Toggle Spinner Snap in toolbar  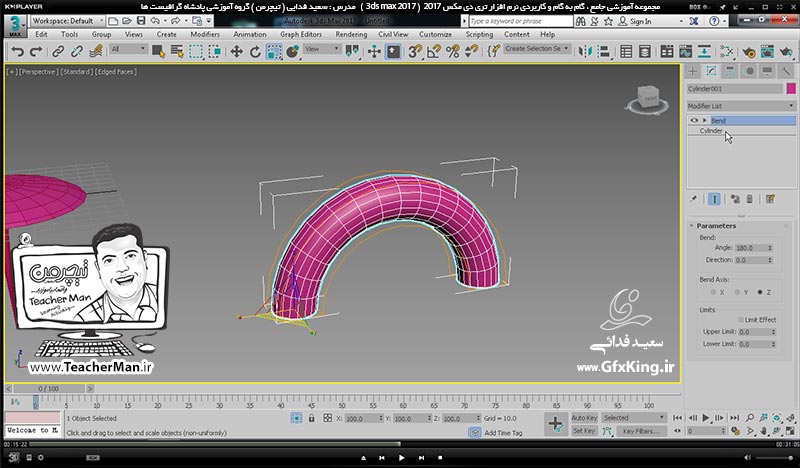(471, 52)
